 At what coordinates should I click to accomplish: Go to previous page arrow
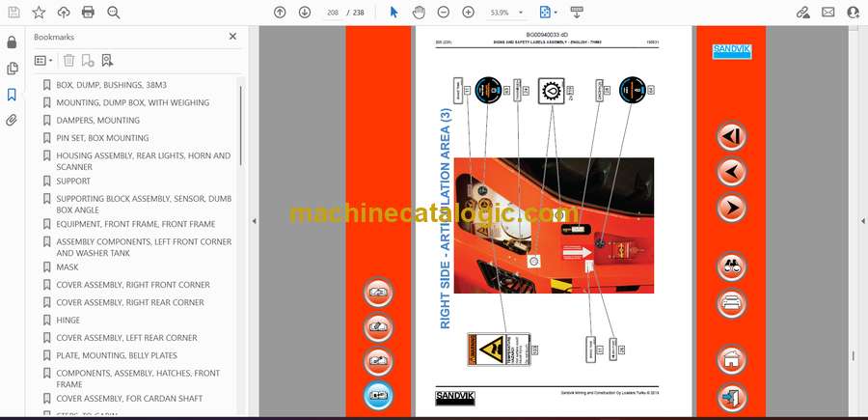(x=280, y=13)
